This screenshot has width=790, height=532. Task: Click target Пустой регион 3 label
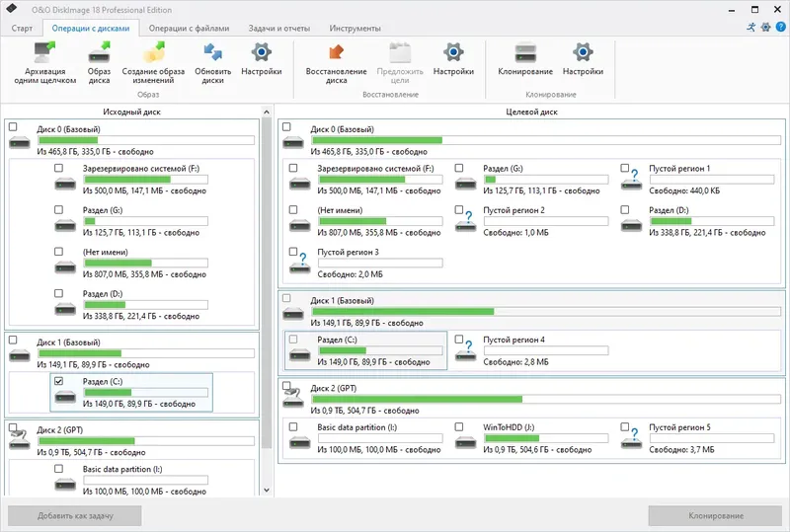[x=348, y=252]
